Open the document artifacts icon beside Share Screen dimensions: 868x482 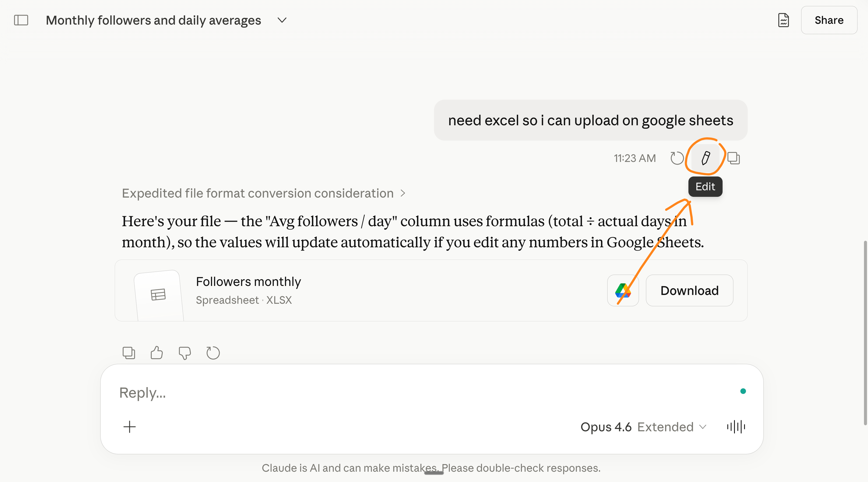coord(783,20)
